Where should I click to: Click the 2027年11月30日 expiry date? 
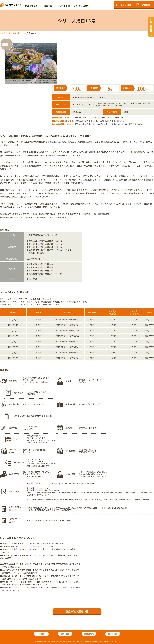81,105
